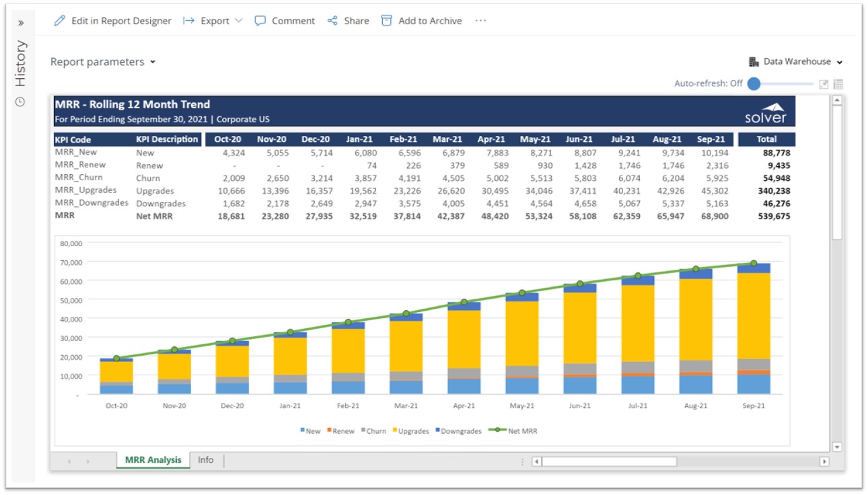The image size is (868, 495).
Task: Select the MRR Analysis sheet tab
Action: [153, 460]
